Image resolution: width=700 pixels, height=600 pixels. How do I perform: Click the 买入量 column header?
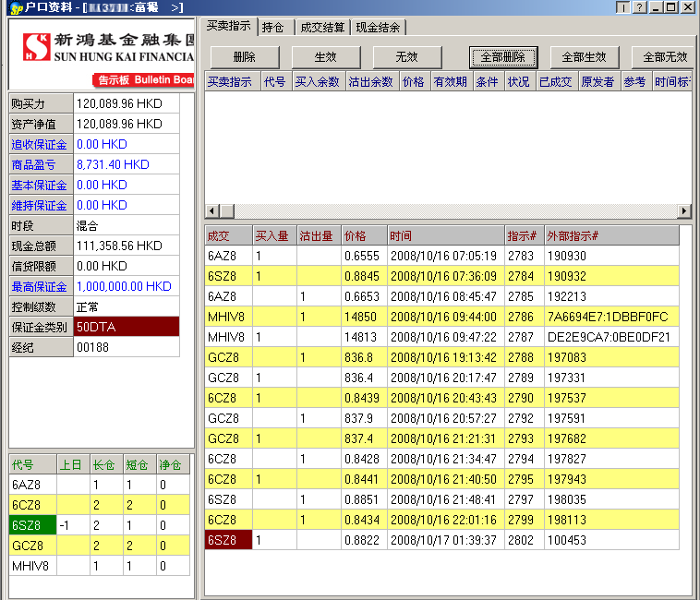coord(274,235)
